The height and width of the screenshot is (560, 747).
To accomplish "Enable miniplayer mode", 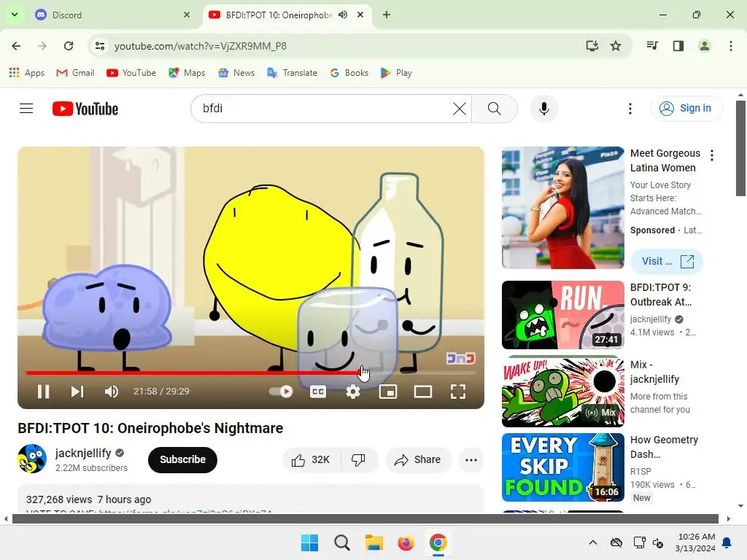I will (x=388, y=392).
